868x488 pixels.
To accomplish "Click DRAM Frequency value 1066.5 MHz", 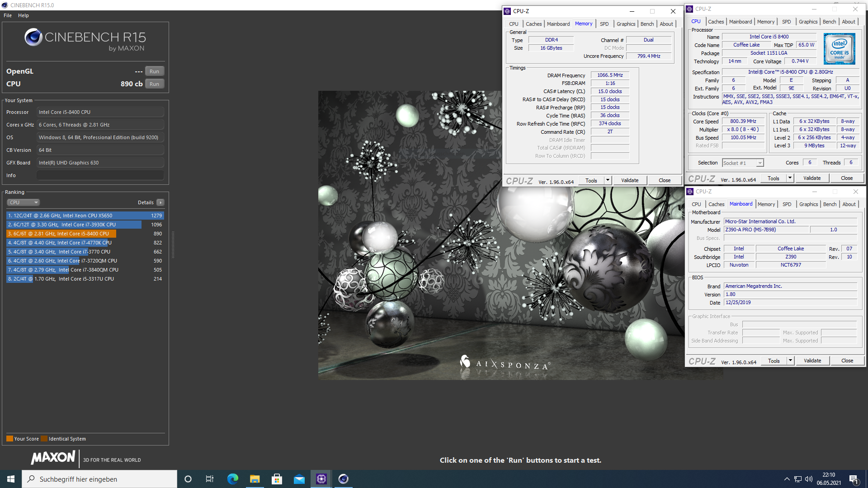I will 610,75.
